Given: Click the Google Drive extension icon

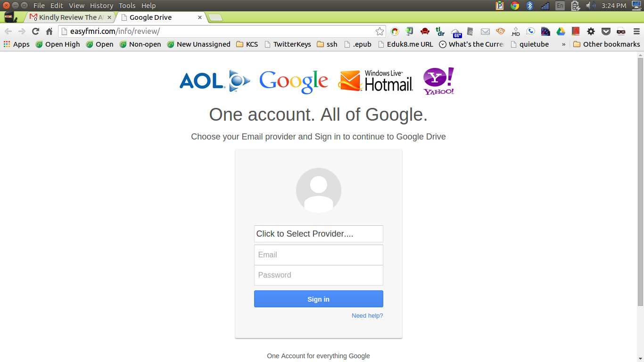Looking at the screenshot, I should coord(561,32).
